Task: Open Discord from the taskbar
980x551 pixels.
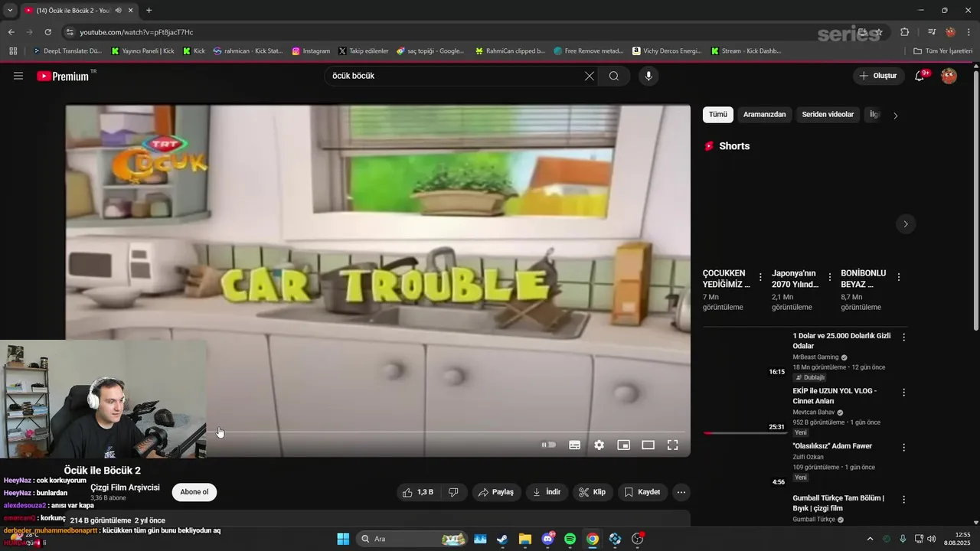Action: [x=547, y=539]
